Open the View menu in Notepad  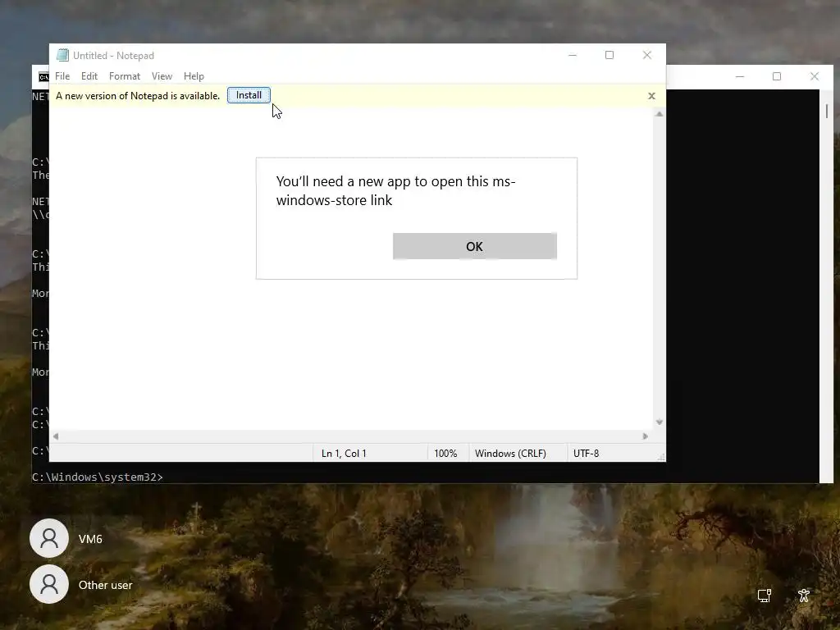coord(162,76)
